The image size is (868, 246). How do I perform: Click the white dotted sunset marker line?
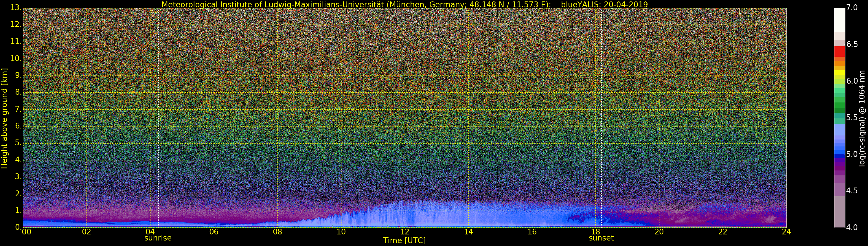(x=601, y=118)
